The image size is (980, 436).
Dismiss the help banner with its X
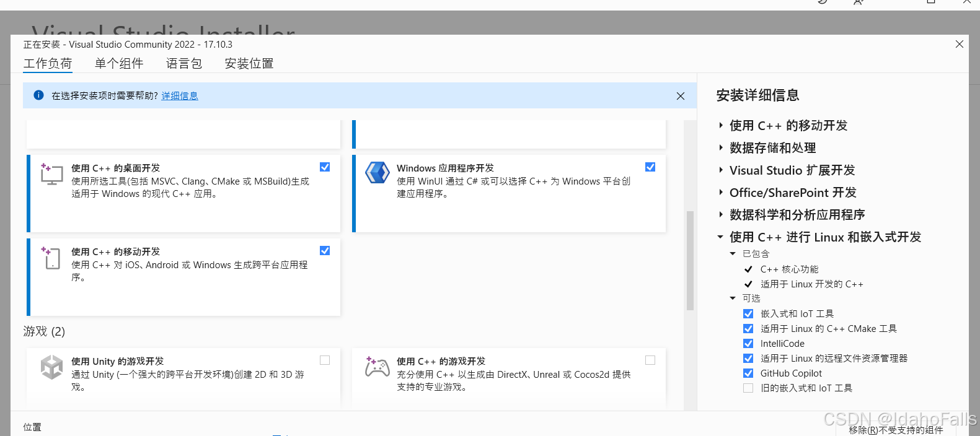tap(681, 96)
